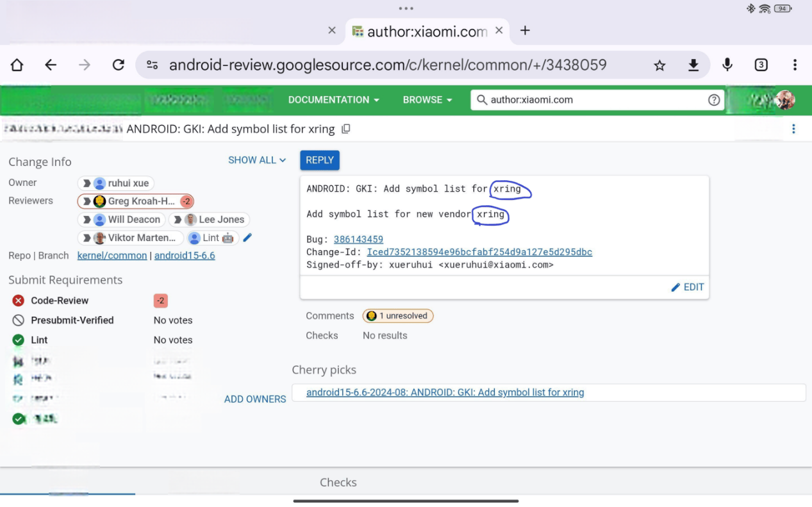The width and height of the screenshot is (812, 507).
Task: Click the 'No results' checks text
Action: (385, 335)
